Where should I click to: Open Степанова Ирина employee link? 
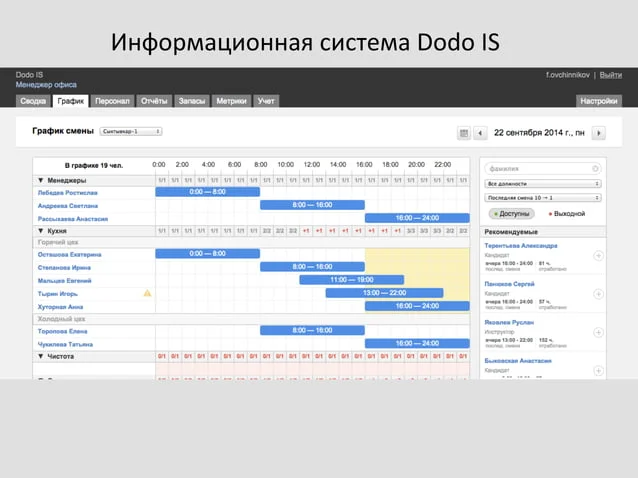(64, 268)
